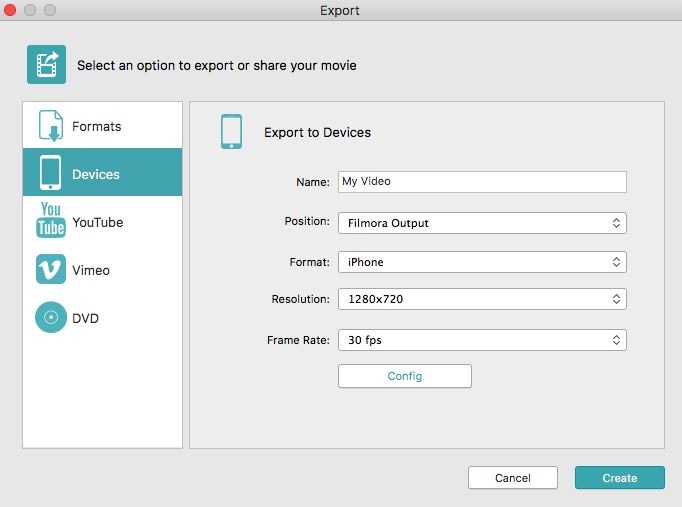Open the Resolution 1280x720 dropdown
The height and width of the screenshot is (507, 682).
point(482,299)
